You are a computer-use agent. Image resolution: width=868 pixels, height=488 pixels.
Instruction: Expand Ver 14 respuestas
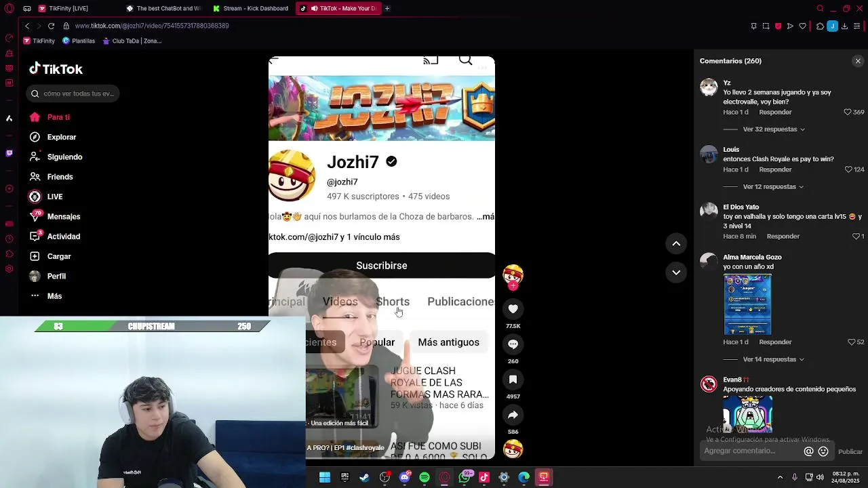click(773, 359)
